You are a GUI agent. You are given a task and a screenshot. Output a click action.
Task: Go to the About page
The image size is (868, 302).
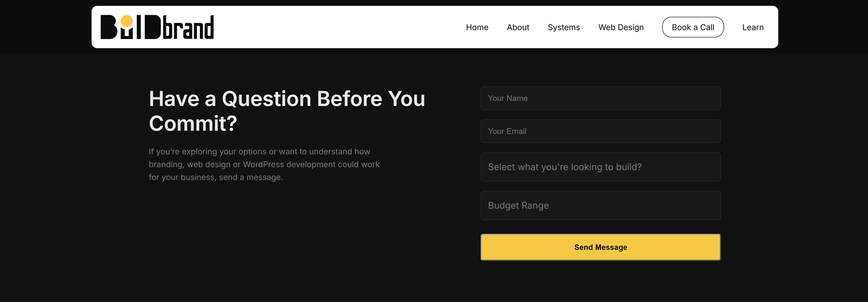tap(518, 27)
